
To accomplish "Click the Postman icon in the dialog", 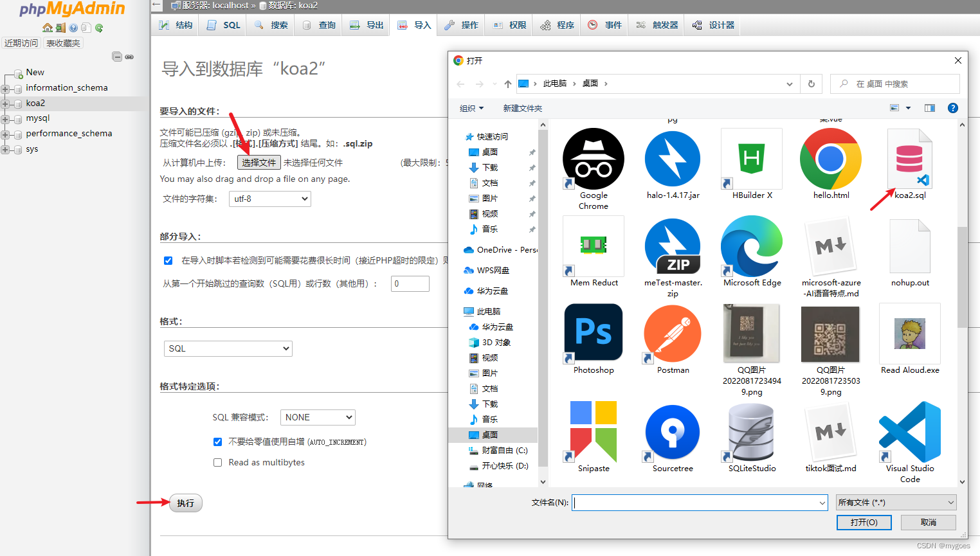I will click(672, 334).
